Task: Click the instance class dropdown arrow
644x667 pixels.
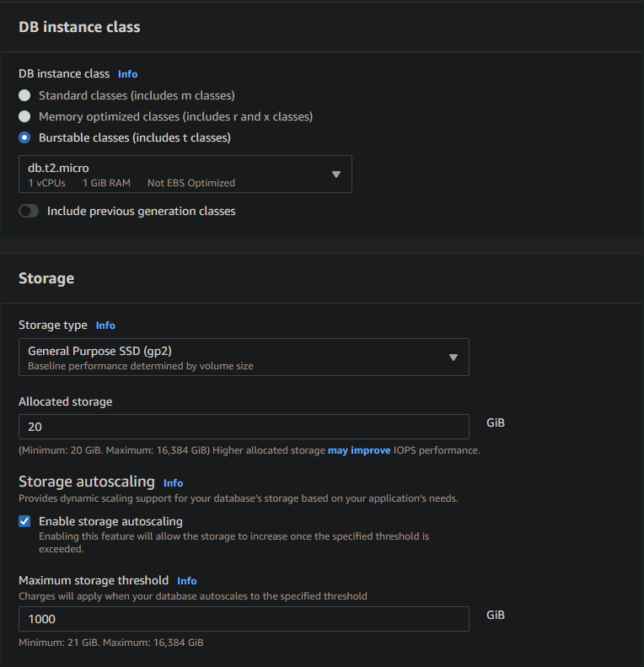Action: click(335, 175)
